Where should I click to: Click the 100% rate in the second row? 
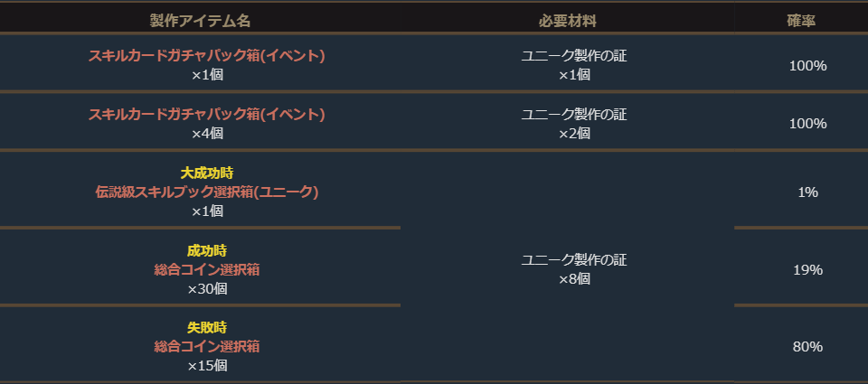coord(807,123)
